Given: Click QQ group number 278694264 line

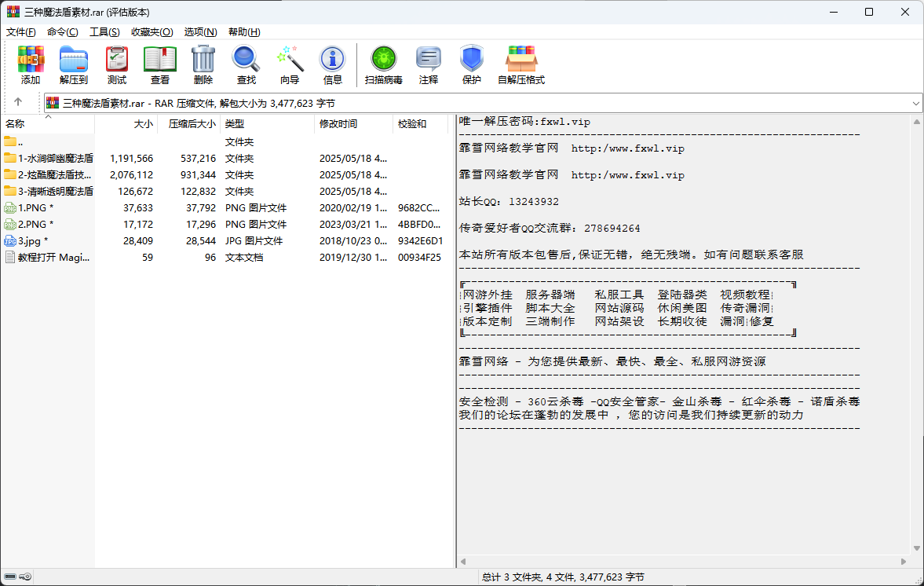Looking at the screenshot, I should click(x=550, y=228).
